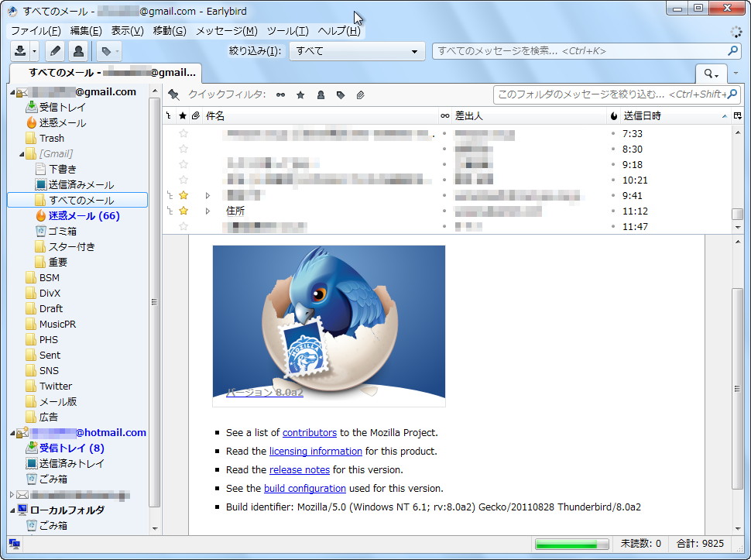This screenshot has height=560, width=751.
Task: Click the 件名 subject column header
Action: pos(320,116)
